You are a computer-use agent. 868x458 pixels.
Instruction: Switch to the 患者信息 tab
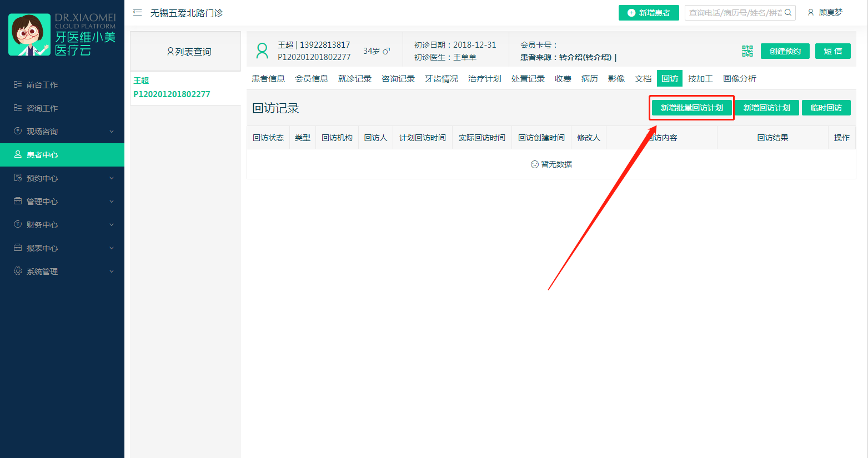(268, 79)
